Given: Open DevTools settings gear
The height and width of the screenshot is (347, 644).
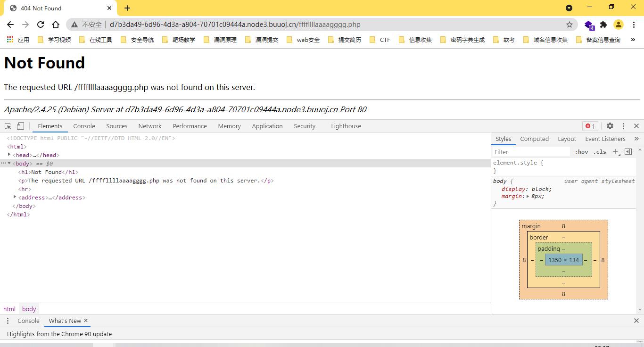Looking at the screenshot, I should pos(610,126).
